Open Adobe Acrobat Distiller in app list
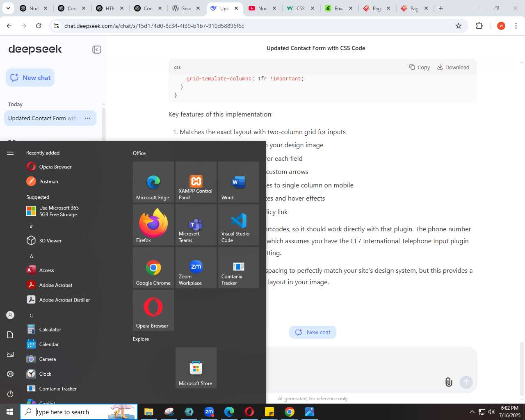Viewport: 525px width, 420px height. pyautogui.click(x=74, y=300)
